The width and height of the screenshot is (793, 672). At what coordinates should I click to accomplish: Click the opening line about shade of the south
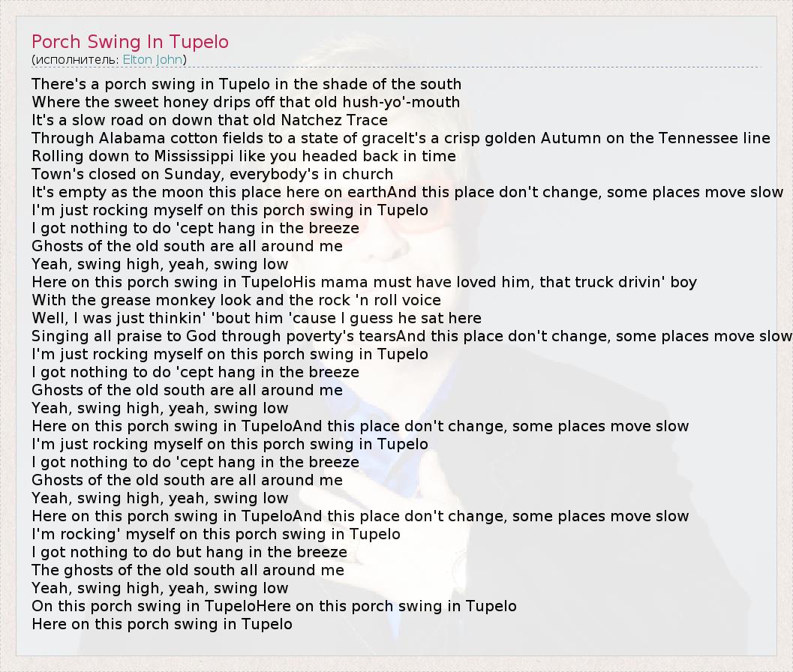click(246, 84)
